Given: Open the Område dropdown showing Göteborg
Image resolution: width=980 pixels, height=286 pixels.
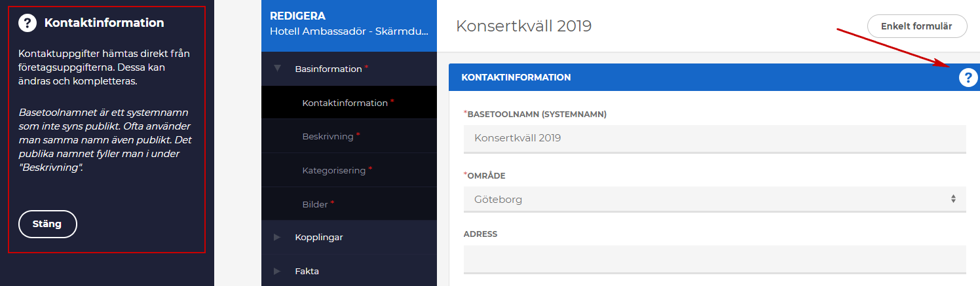Looking at the screenshot, I should pos(714,199).
